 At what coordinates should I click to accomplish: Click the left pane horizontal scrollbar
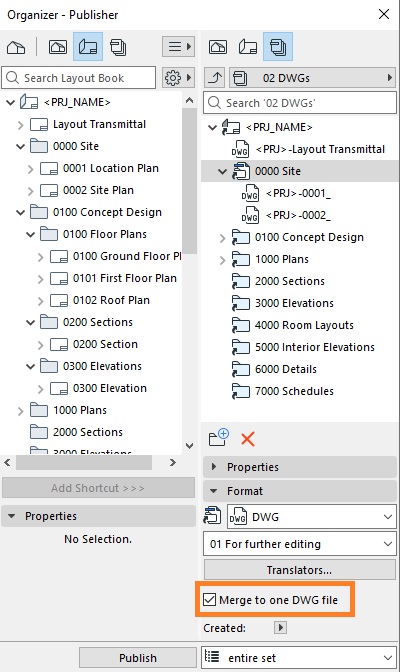(84, 462)
